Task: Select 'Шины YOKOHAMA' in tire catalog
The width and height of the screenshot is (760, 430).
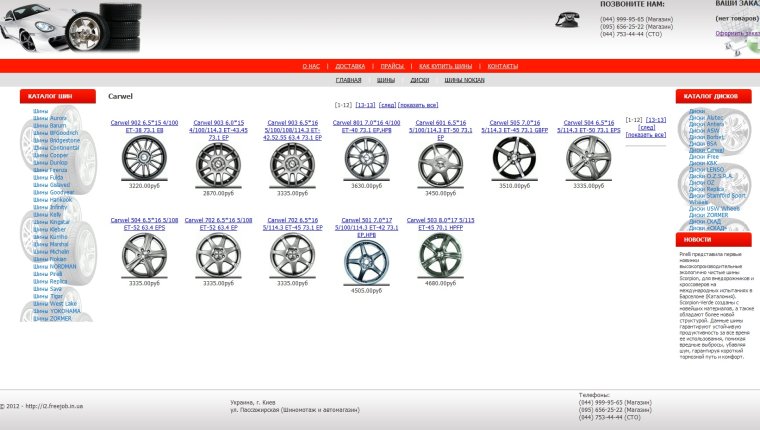Action: 56,311
